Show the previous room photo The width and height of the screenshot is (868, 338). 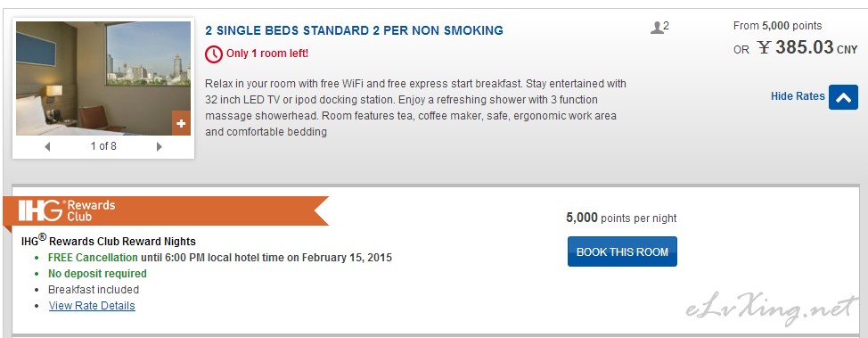47,147
